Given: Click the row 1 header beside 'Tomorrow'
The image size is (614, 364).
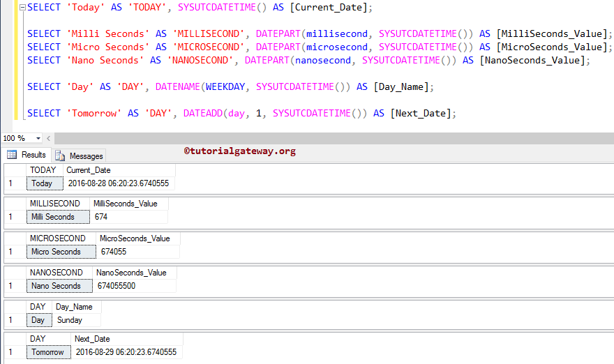Looking at the screenshot, I should (15, 352).
